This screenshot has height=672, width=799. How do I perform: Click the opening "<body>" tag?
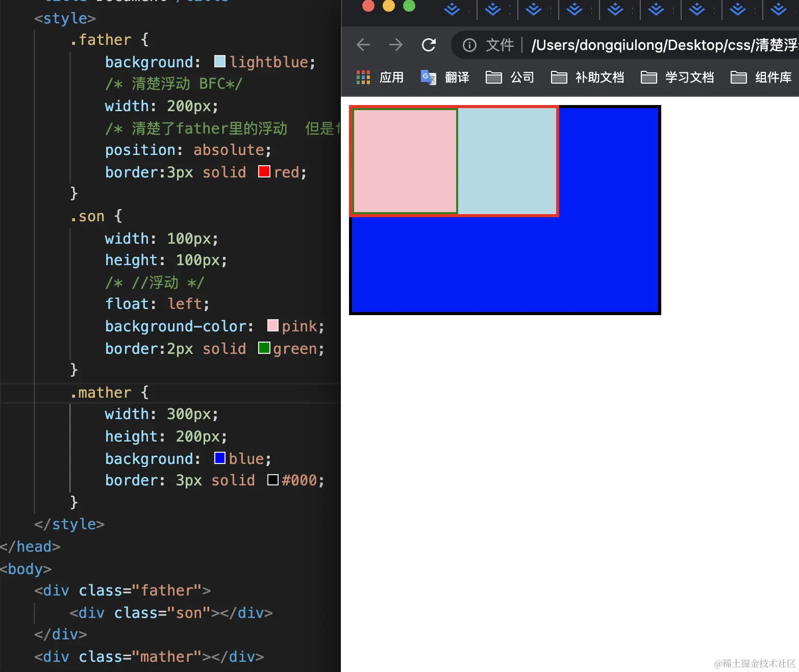tap(26, 569)
